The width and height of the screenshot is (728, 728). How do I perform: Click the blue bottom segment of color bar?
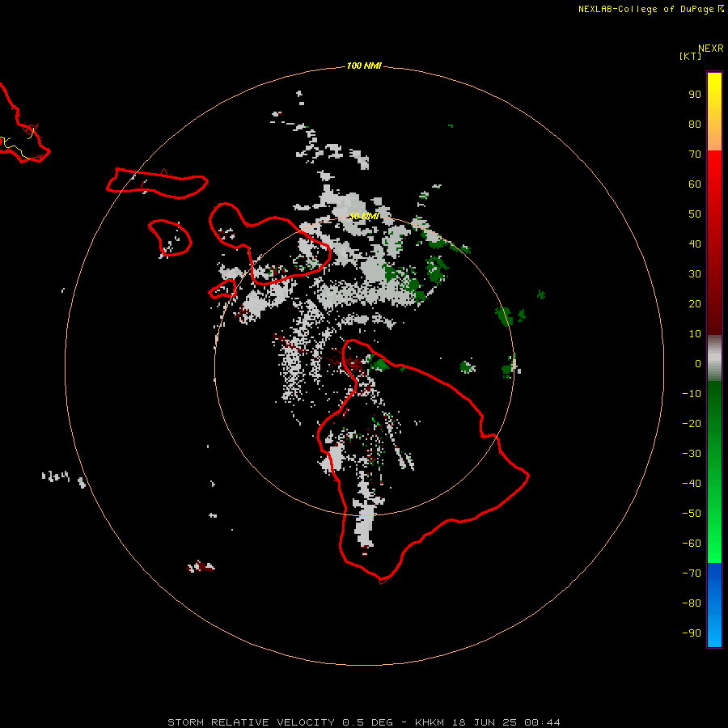(714, 605)
